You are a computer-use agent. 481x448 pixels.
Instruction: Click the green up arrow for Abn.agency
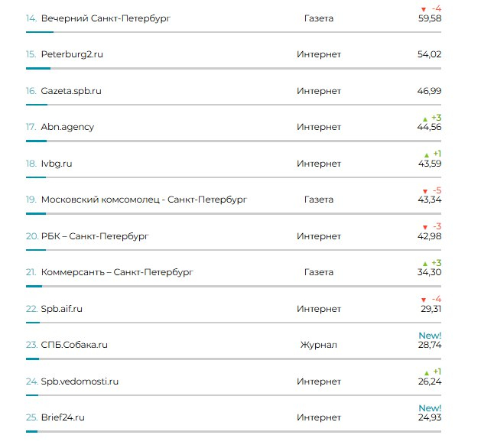(425, 119)
